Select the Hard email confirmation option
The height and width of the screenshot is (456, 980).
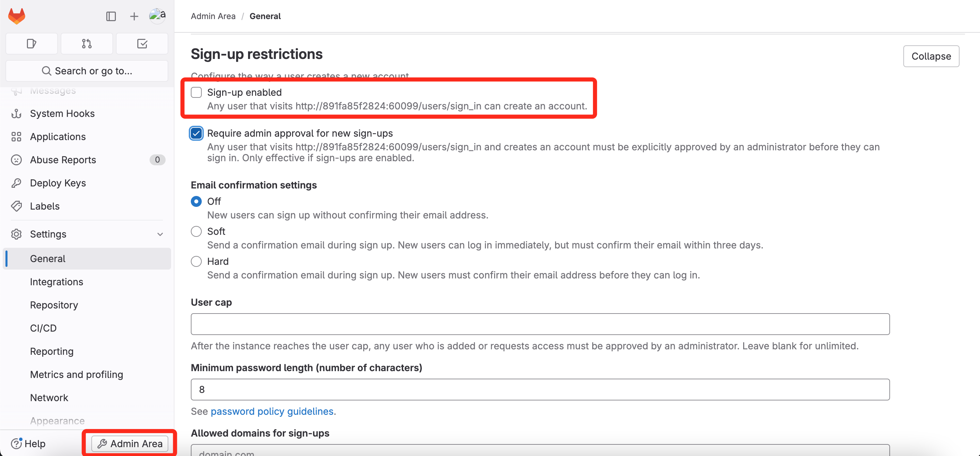coord(196,261)
